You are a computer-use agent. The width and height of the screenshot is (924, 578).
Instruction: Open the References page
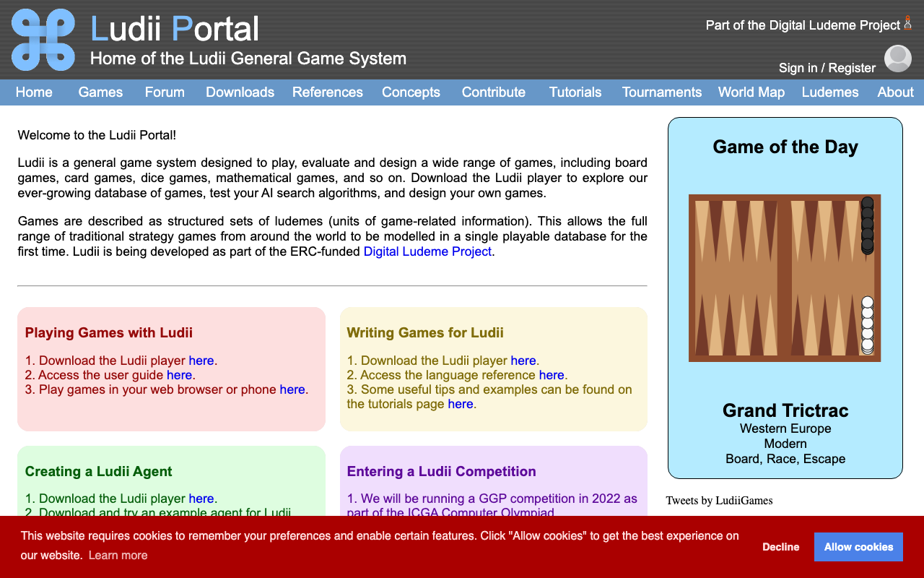tap(328, 92)
